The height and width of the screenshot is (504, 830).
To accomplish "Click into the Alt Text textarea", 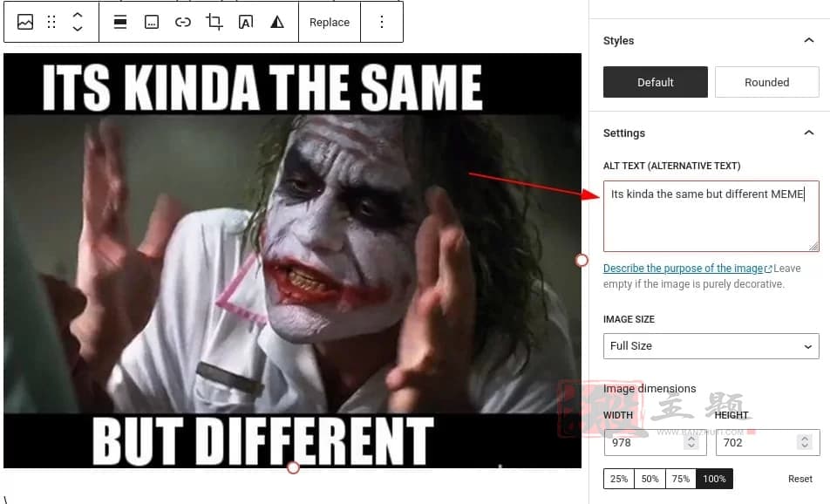I will (x=711, y=216).
